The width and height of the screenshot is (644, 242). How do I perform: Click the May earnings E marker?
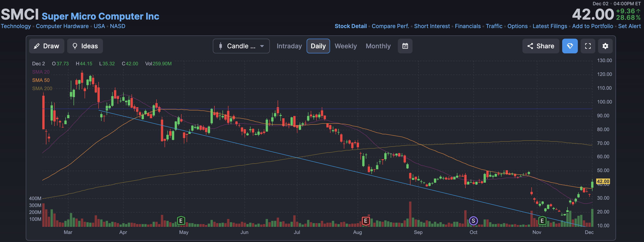(x=181, y=221)
